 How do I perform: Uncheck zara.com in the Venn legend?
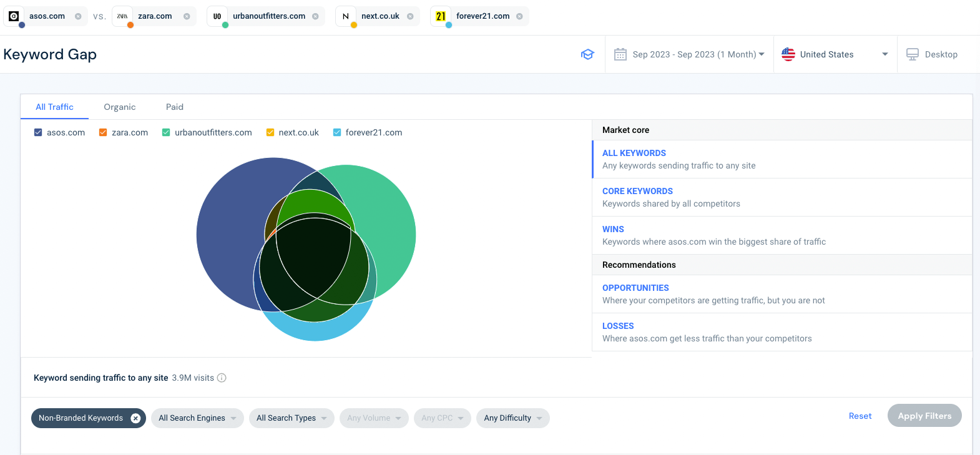coord(103,132)
